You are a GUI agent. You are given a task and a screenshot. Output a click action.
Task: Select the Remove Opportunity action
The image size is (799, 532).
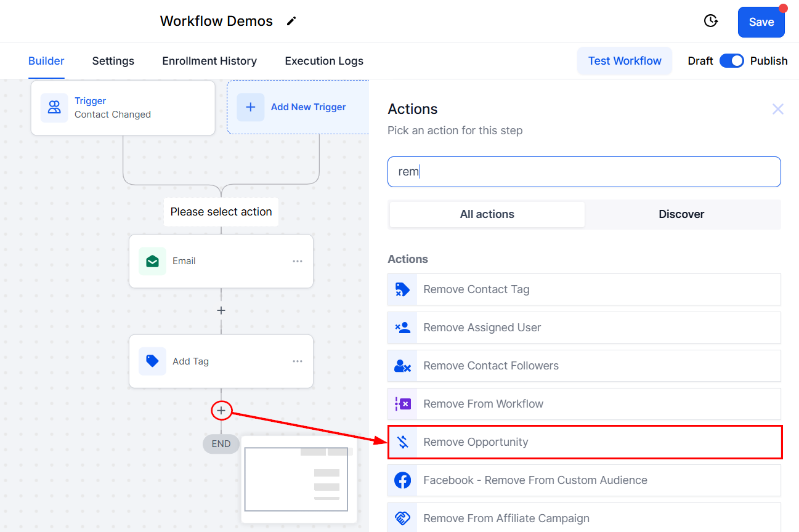pyautogui.click(x=585, y=442)
